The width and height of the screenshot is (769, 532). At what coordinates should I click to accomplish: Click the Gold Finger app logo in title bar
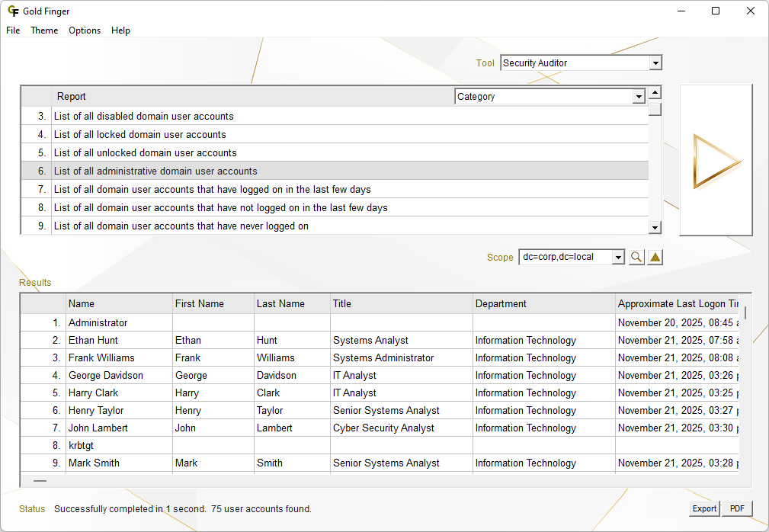pos(13,11)
